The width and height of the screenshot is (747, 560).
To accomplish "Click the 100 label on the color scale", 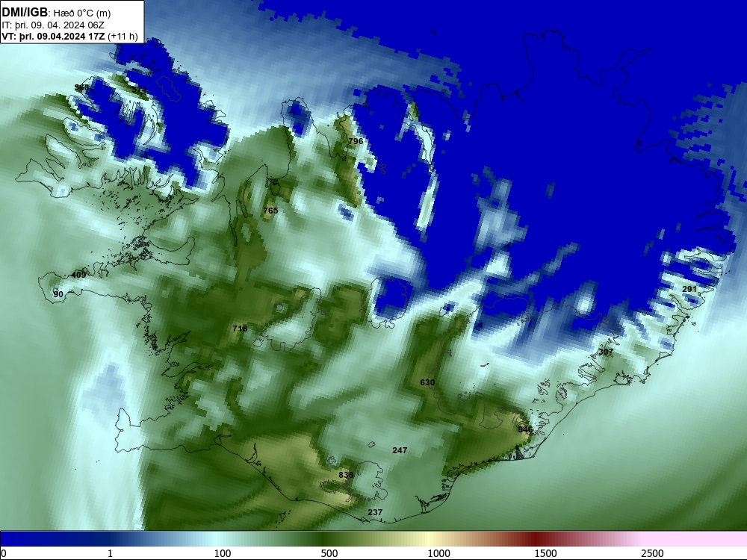I will [223, 553].
